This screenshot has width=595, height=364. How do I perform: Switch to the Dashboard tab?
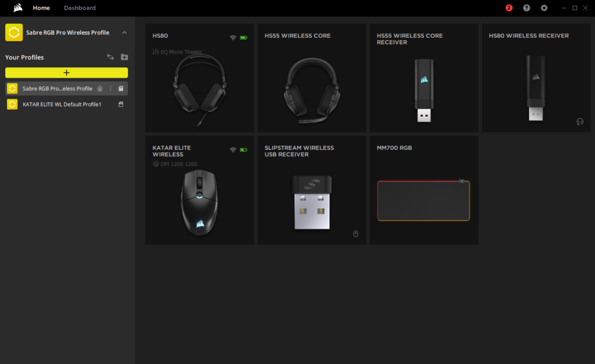click(x=80, y=8)
